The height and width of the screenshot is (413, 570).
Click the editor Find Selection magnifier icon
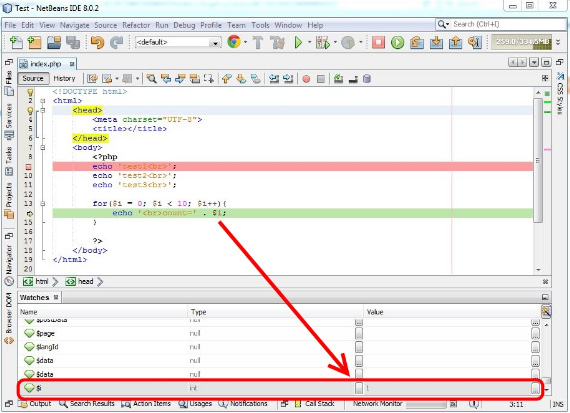(152, 79)
